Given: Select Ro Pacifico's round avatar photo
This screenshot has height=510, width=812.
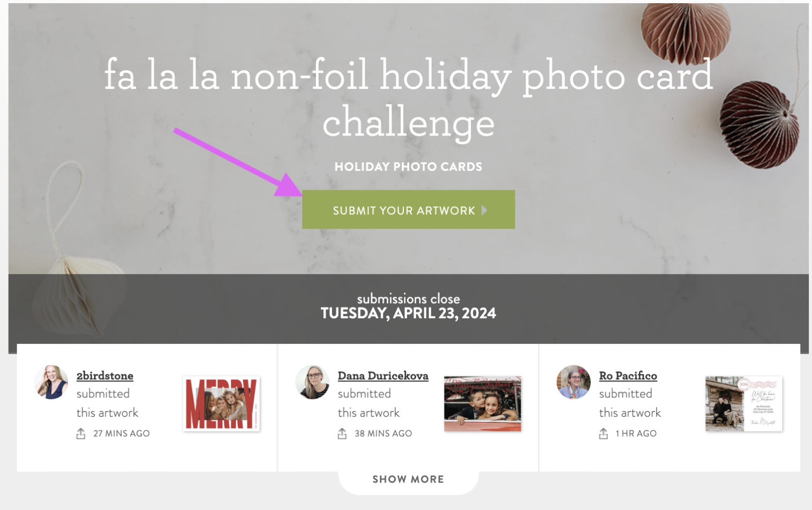Looking at the screenshot, I should coord(574,382).
